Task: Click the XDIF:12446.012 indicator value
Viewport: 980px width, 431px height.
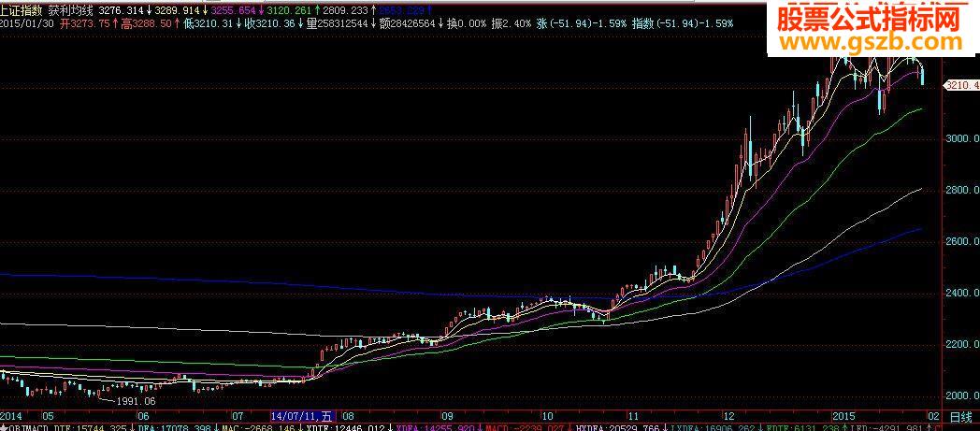Action: (x=347, y=428)
